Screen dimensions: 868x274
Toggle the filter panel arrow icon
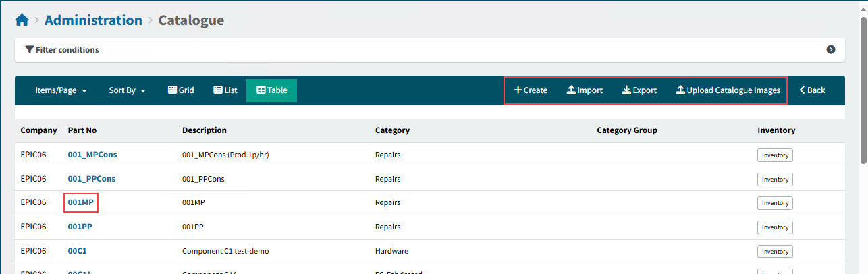pos(831,50)
